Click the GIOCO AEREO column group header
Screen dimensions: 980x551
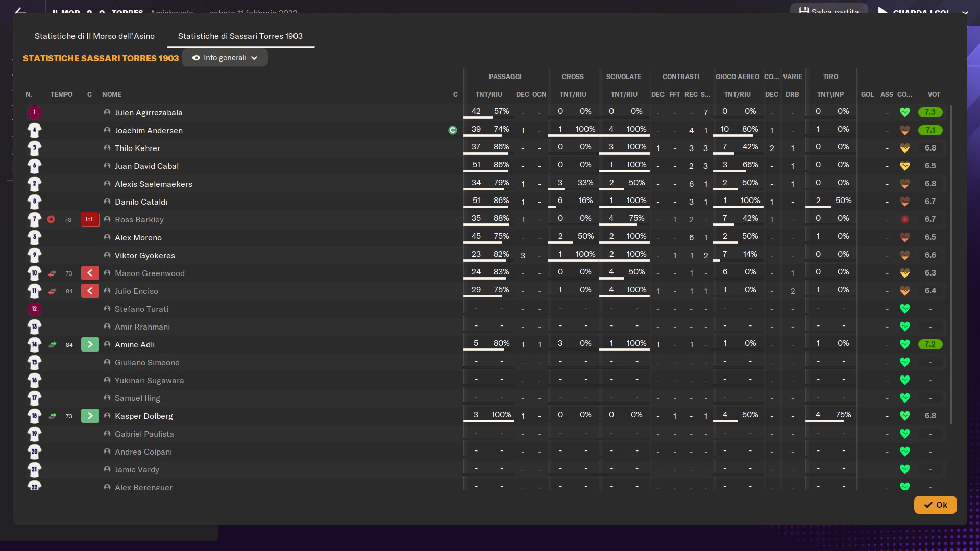pos(738,77)
